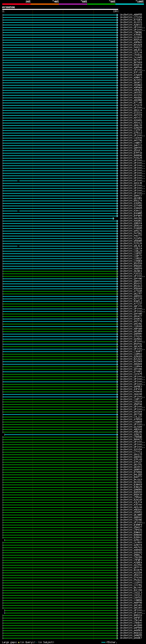Click the AV388596 query title
The height and width of the screenshot is (644, 146).
point(8,8)
